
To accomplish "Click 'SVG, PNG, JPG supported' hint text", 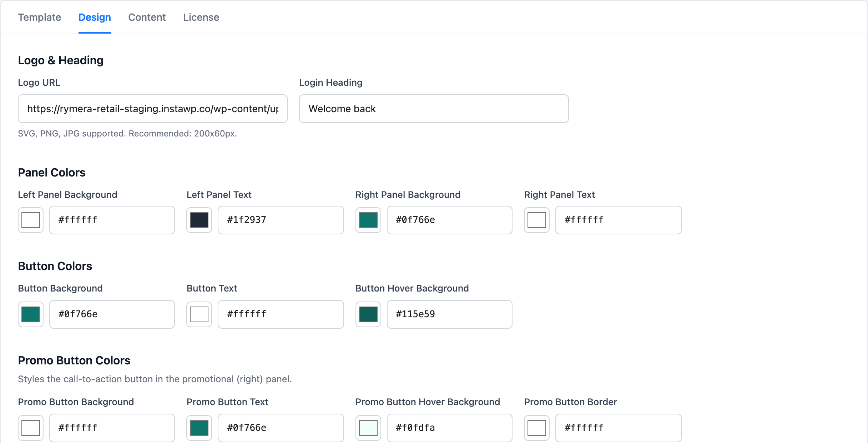I will (x=127, y=134).
